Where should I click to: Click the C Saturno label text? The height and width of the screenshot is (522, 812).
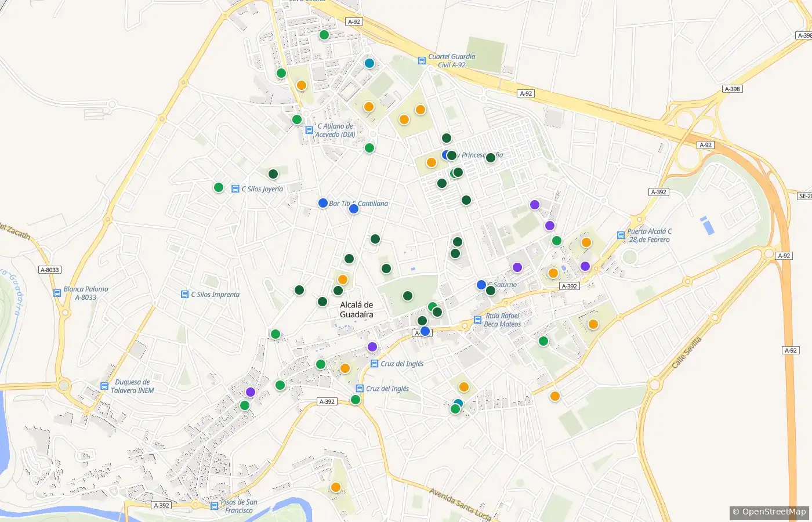point(502,285)
